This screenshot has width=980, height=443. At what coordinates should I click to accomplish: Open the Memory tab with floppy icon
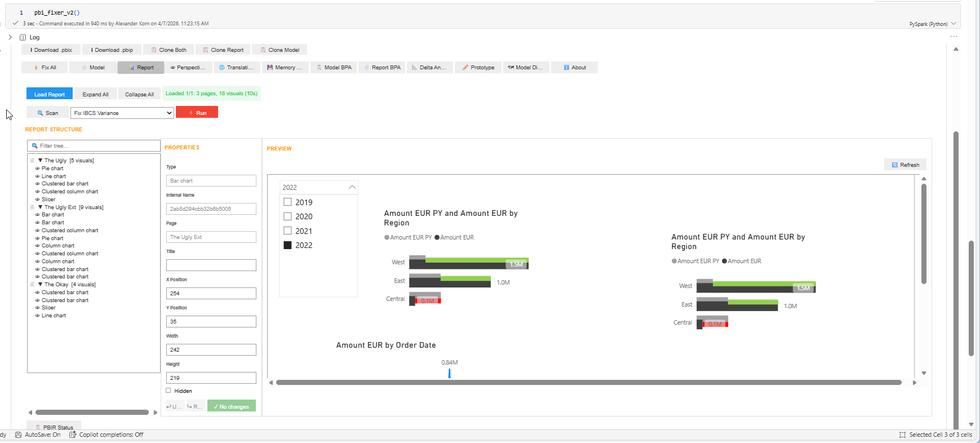285,67
